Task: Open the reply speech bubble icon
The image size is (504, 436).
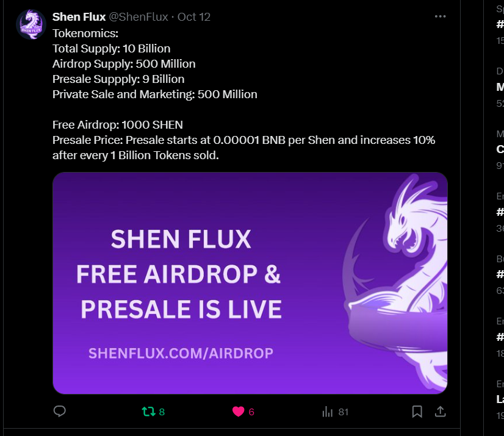Action: coord(59,411)
